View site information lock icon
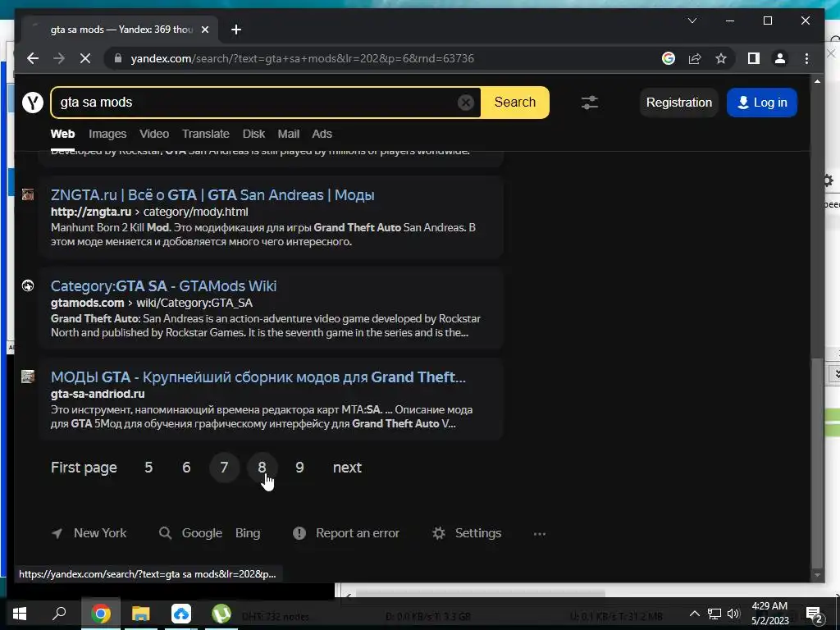The width and height of the screenshot is (840, 630). pos(118,58)
